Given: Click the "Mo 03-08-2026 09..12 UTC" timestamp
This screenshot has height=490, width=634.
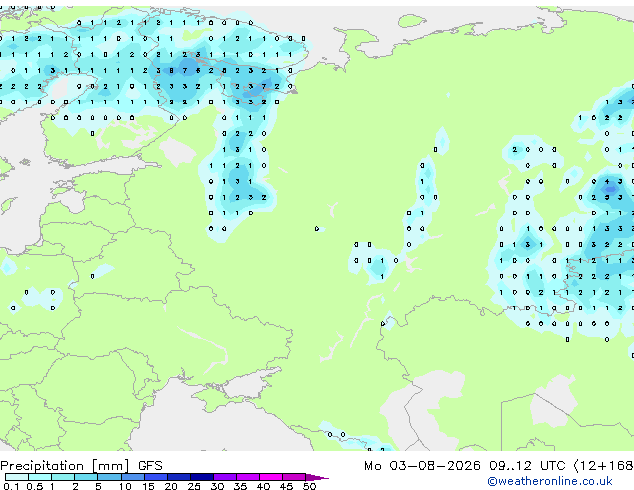Looking at the screenshot, I should pyautogui.click(x=465, y=466).
